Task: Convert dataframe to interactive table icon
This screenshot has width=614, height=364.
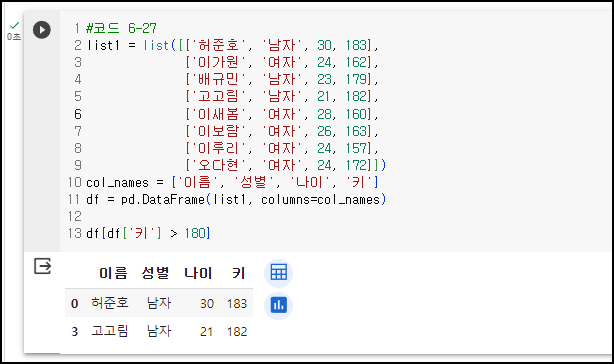Action: [x=278, y=272]
